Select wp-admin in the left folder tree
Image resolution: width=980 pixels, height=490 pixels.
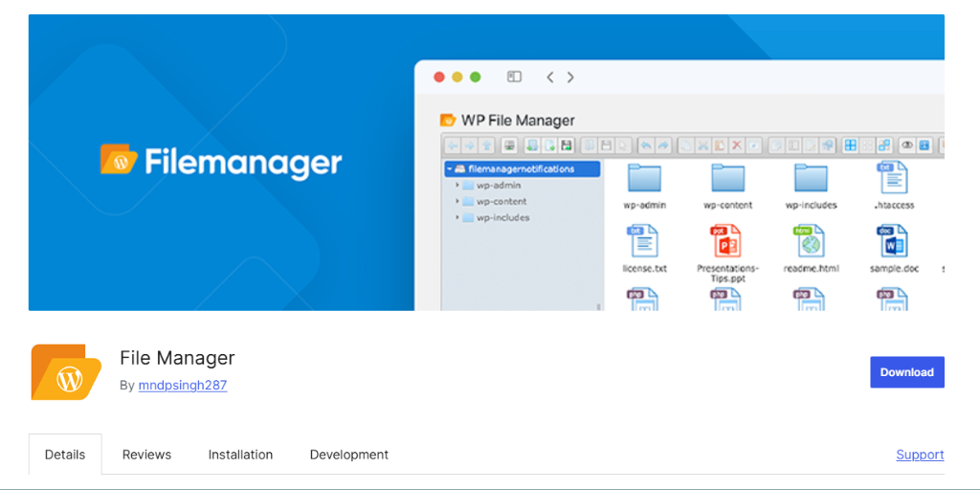(x=498, y=185)
